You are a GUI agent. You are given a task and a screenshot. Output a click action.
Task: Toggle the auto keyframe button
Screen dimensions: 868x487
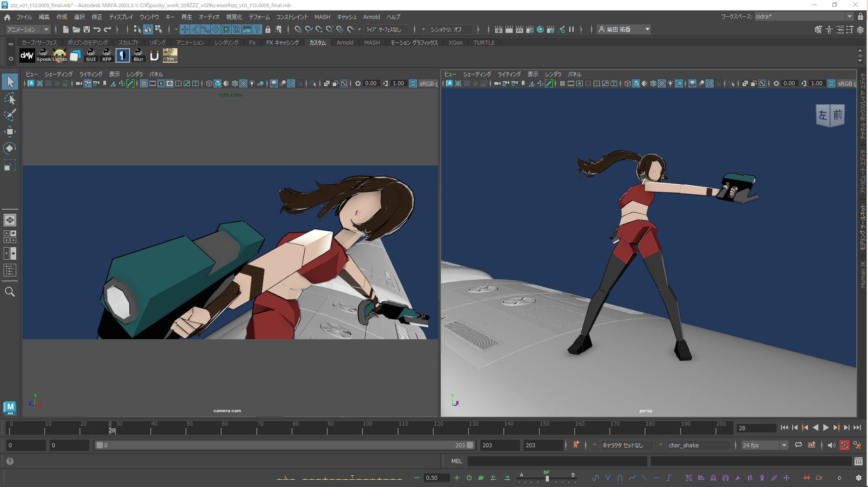click(844, 445)
